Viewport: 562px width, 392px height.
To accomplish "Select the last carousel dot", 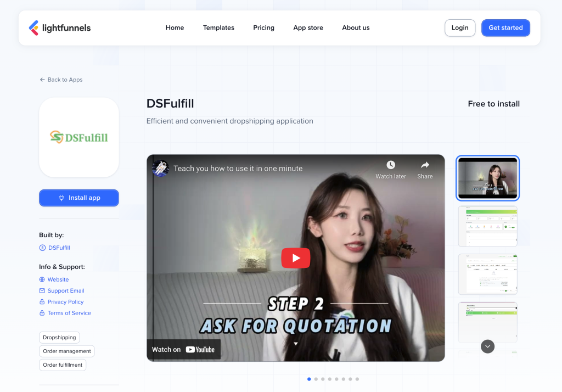I will click(x=357, y=379).
